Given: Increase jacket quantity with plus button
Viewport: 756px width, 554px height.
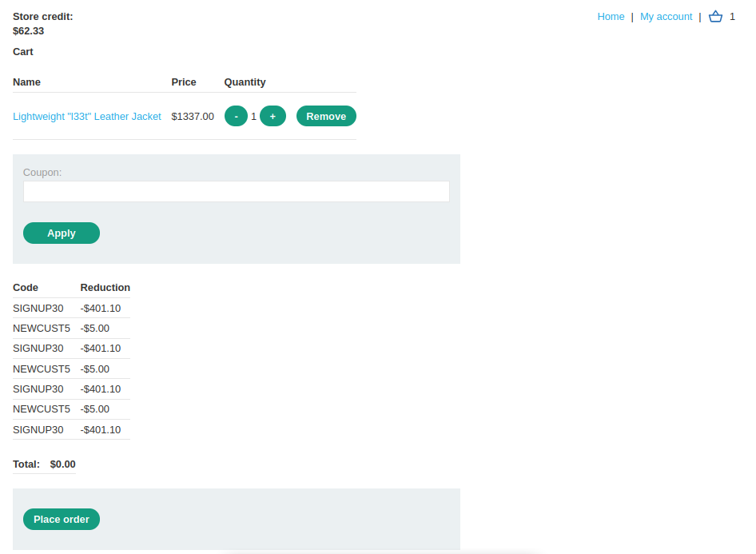Looking at the screenshot, I should click(273, 117).
